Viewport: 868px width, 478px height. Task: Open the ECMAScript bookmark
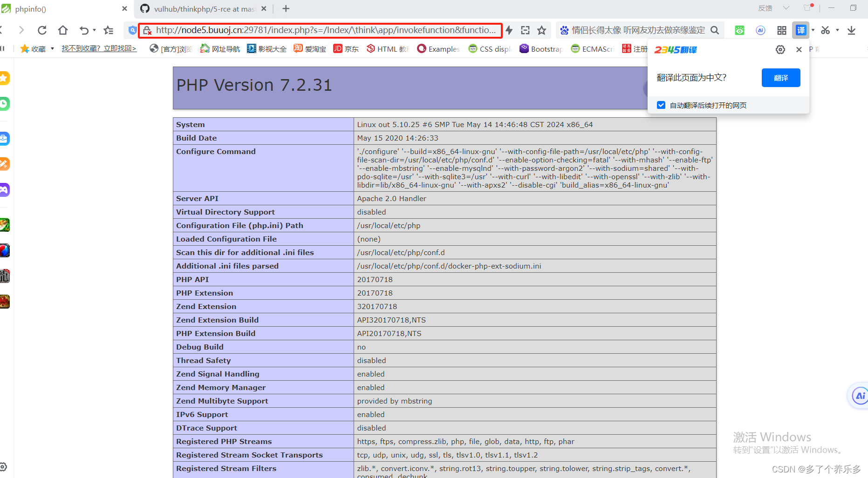tap(593, 48)
